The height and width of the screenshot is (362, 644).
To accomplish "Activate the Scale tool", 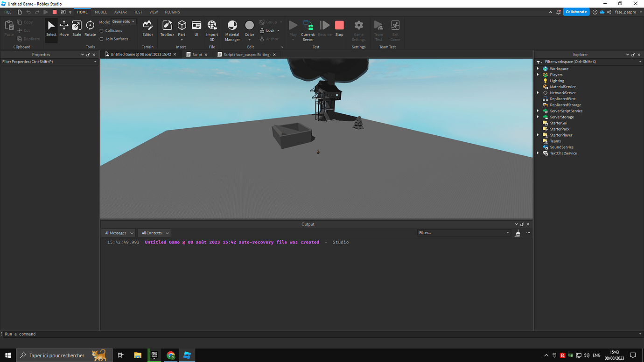I will pos(77,29).
